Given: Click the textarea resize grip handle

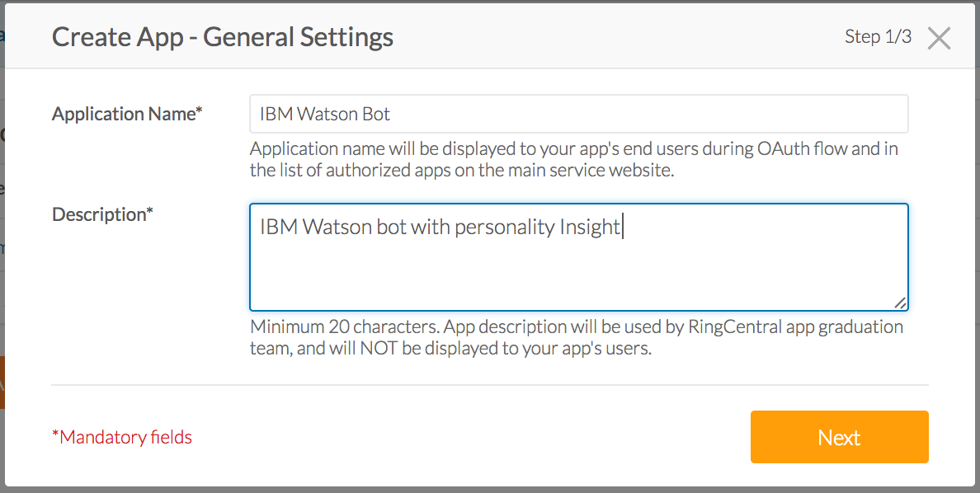Looking at the screenshot, I should (902, 304).
